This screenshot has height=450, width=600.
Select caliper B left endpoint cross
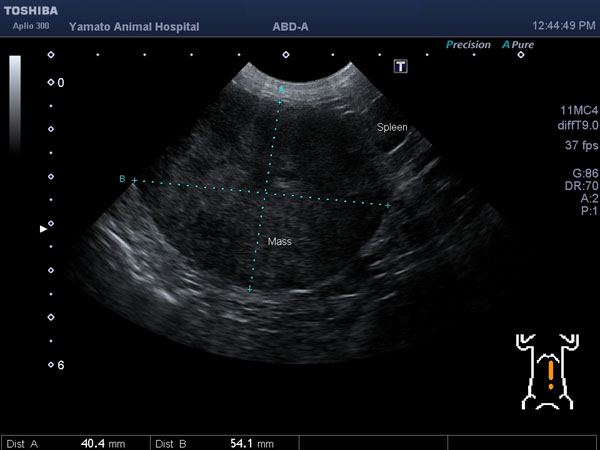pyautogui.click(x=133, y=180)
